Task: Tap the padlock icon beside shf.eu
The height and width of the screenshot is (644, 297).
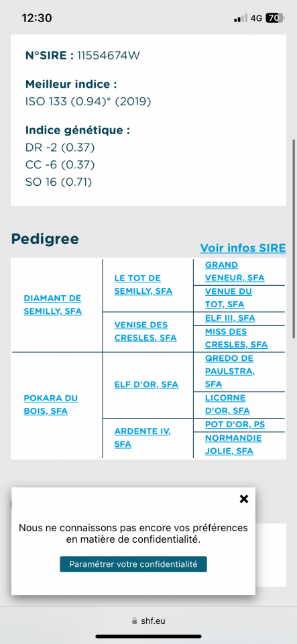Action: [135, 621]
